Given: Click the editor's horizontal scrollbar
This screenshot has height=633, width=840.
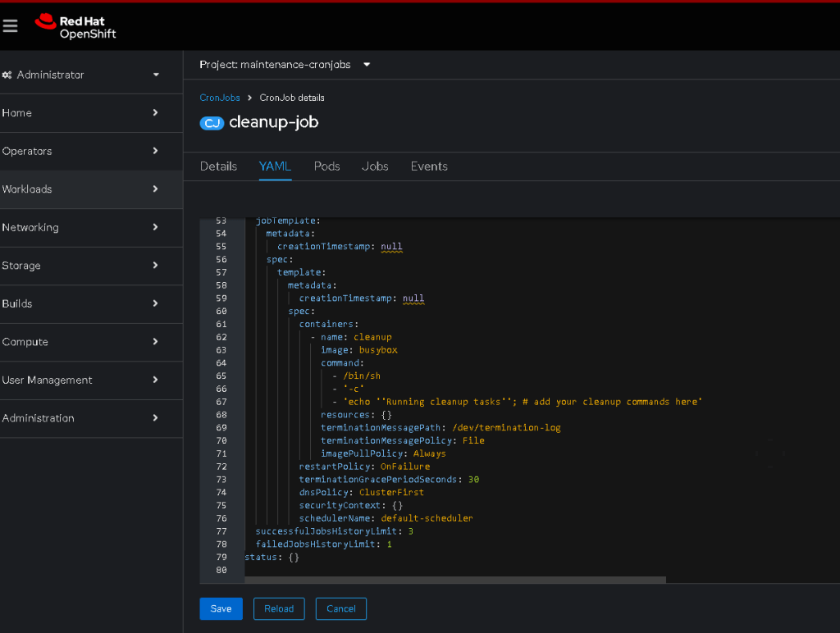Looking at the screenshot, I should pyautogui.click(x=455, y=580).
